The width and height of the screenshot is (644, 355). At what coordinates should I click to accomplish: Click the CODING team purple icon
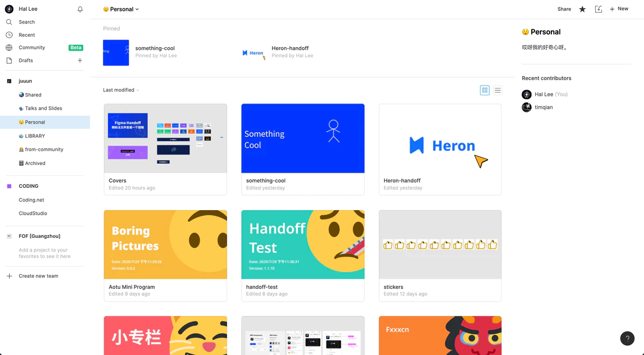point(9,186)
